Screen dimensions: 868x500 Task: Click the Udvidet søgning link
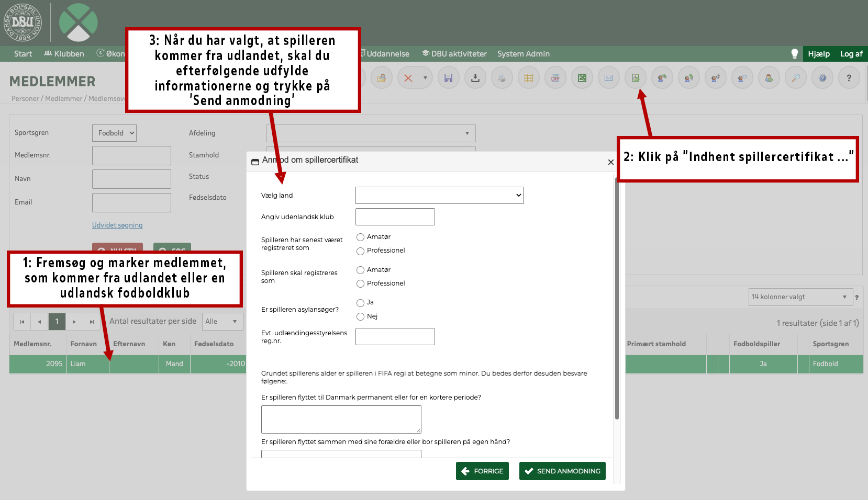117,225
